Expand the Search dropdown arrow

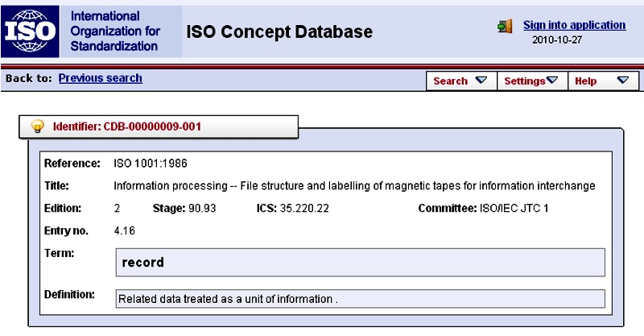[481, 81]
